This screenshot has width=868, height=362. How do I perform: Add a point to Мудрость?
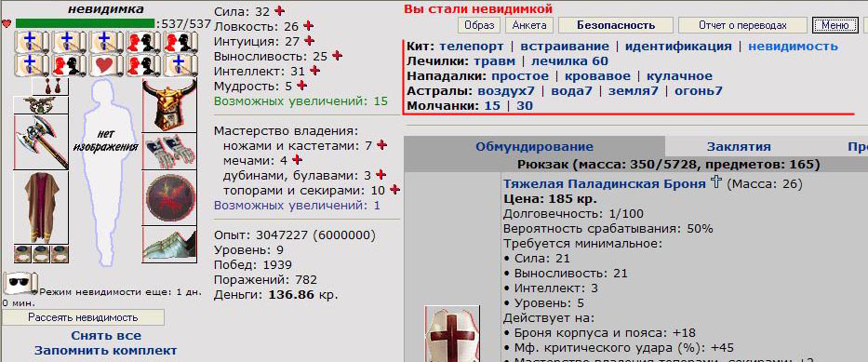301,86
